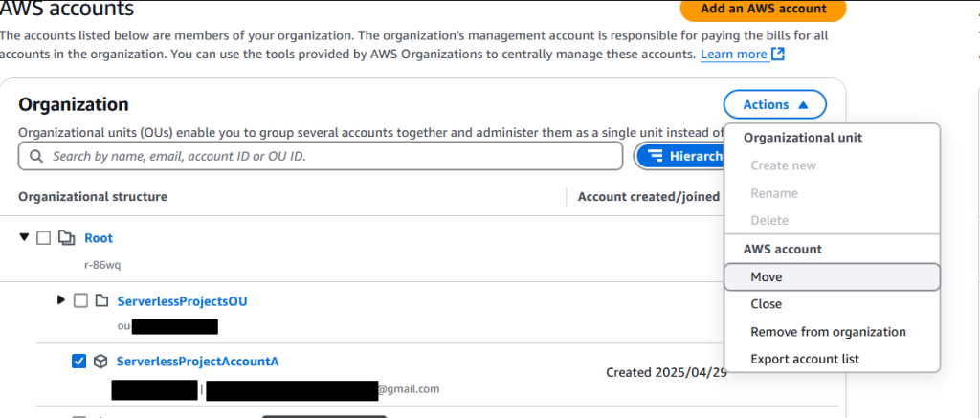Screen dimensions: 980x418
Task: Click the disabled Delete menu item
Action: (x=832, y=221)
